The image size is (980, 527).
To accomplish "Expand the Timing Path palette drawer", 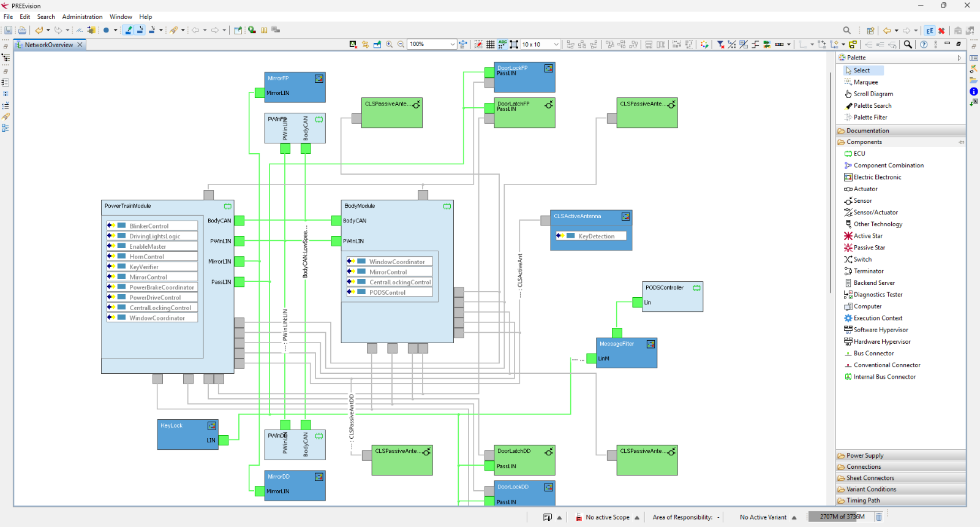I will pyautogui.click(x=901, y=500).
